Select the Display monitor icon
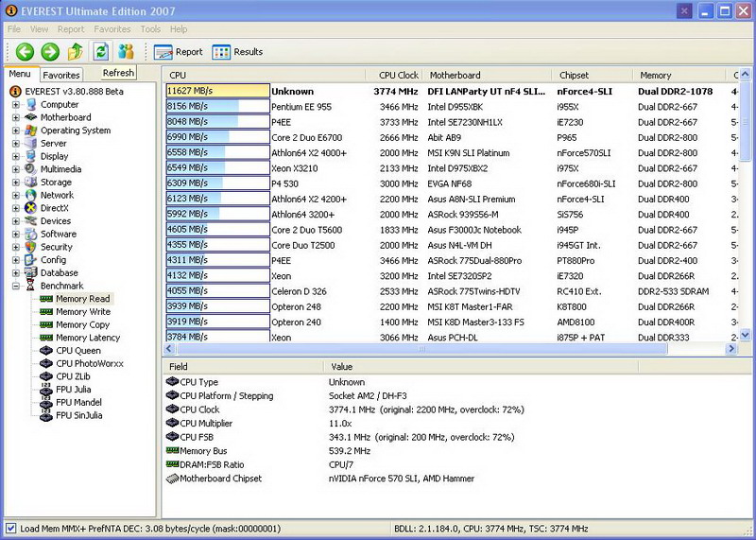This screenshot has height=540, width=756. click(31, 156)
